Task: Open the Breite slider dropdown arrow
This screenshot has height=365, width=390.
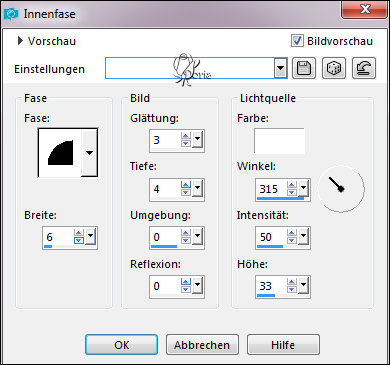Action: coord(90,237)
